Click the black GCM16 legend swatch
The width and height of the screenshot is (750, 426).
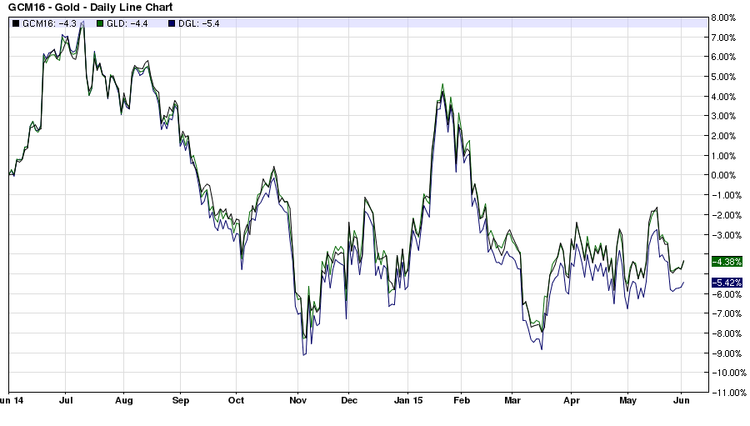(14, 22)
